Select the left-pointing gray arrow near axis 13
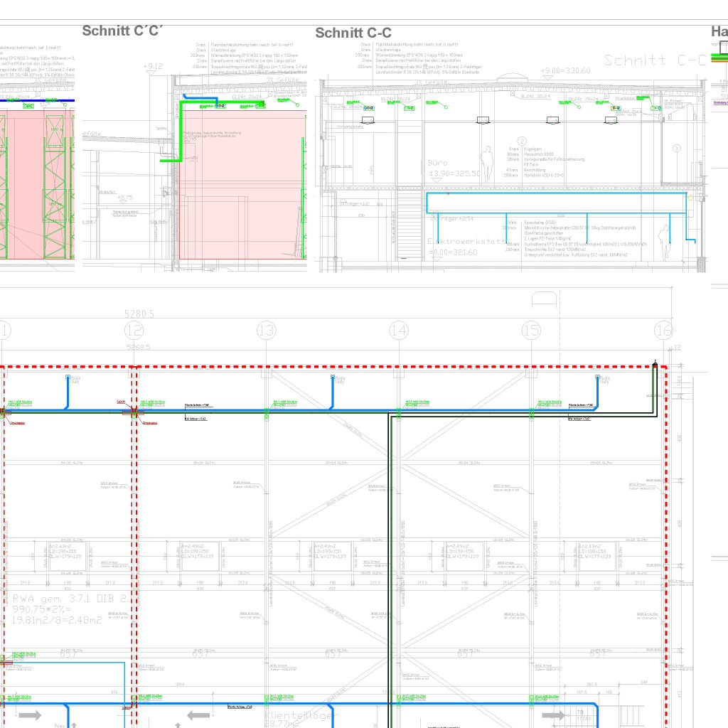 [198, 714]
